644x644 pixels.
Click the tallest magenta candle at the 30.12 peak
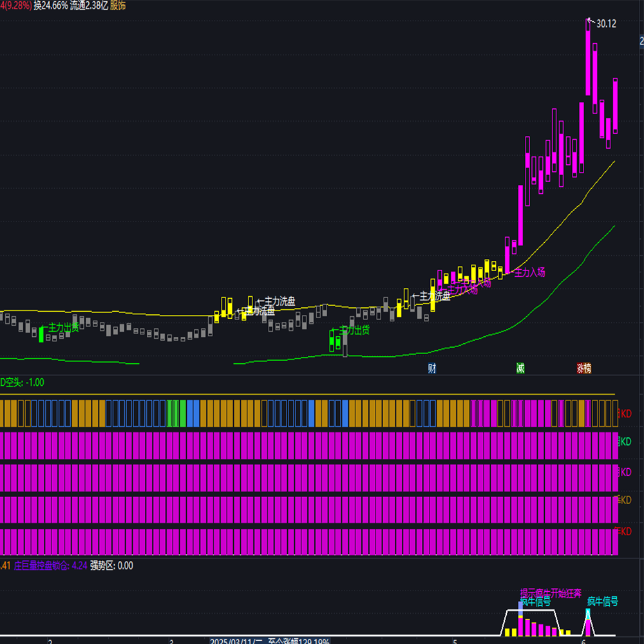588,57
